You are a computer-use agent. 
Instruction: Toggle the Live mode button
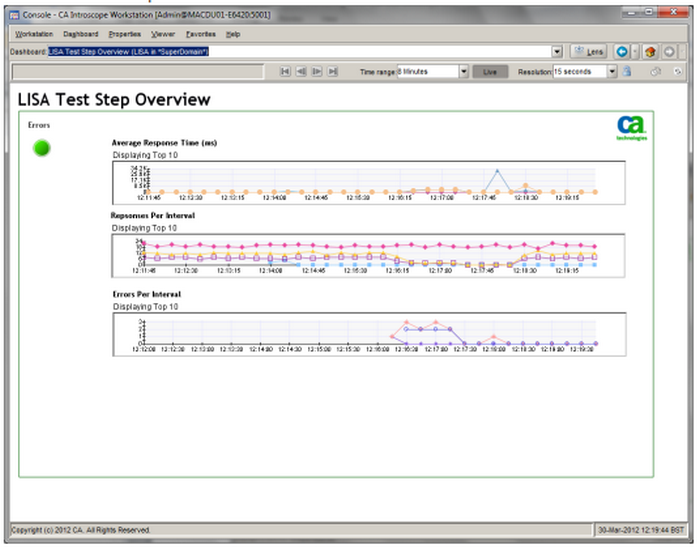tap(490, 72)
